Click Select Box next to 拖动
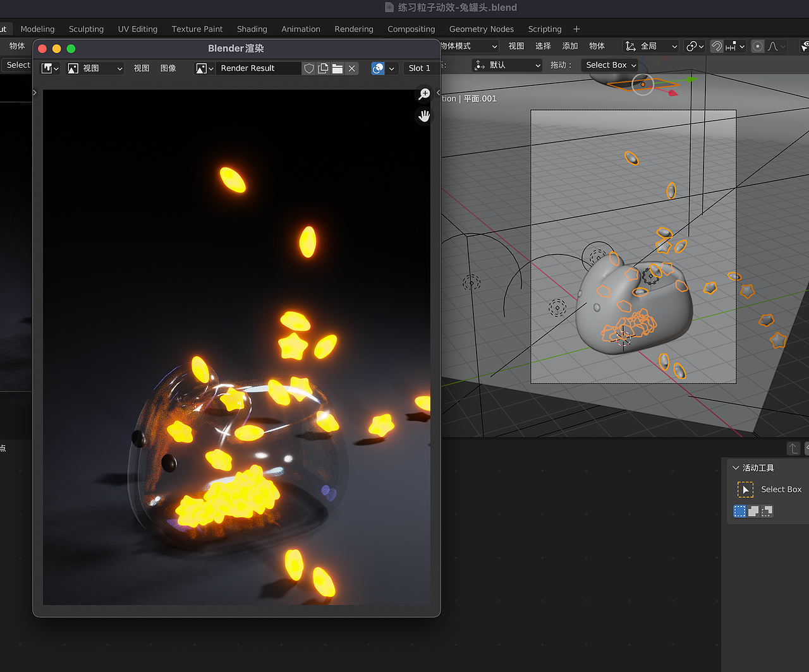Screen dimensions: 809x672 coord(609,64)
